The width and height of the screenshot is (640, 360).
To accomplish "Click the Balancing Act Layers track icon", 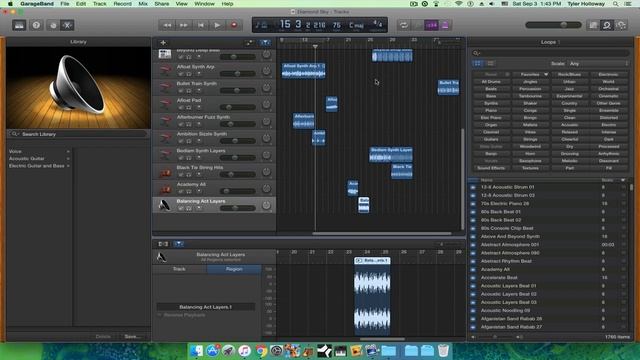I will (x=165, y=205).
